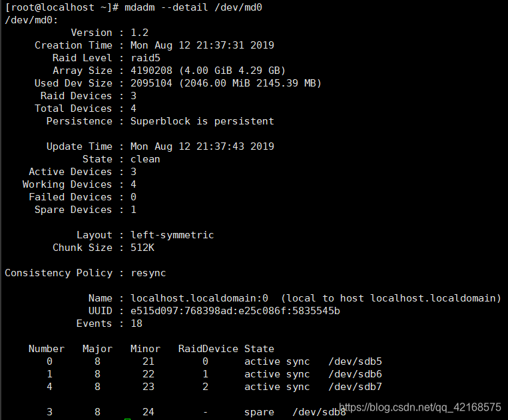Click the 'Active Devices' label
This screenshot has width=508, height=420.
pos(71,172)
